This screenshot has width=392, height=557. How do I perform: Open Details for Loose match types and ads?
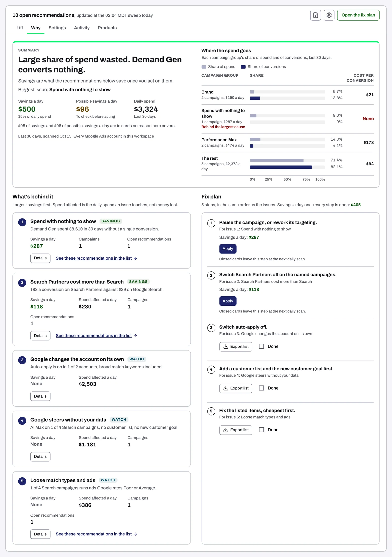[40, 534]
